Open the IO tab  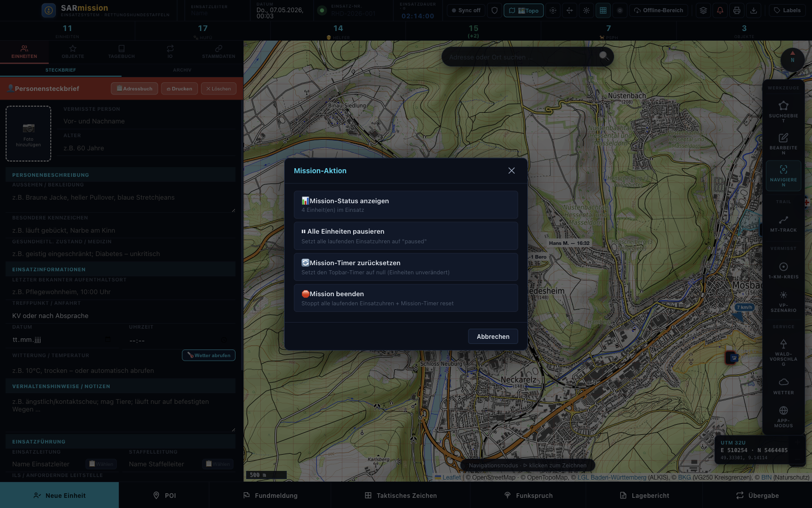[x=170, y=52]
